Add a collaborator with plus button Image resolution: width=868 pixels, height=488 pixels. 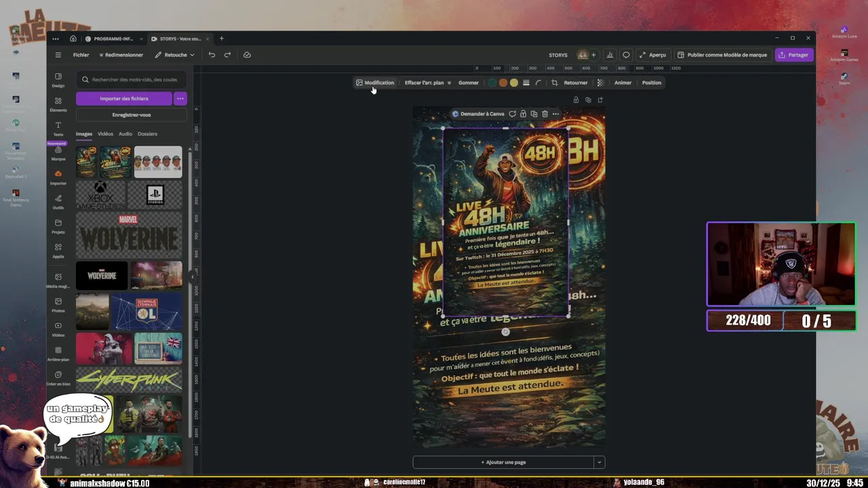593,55
